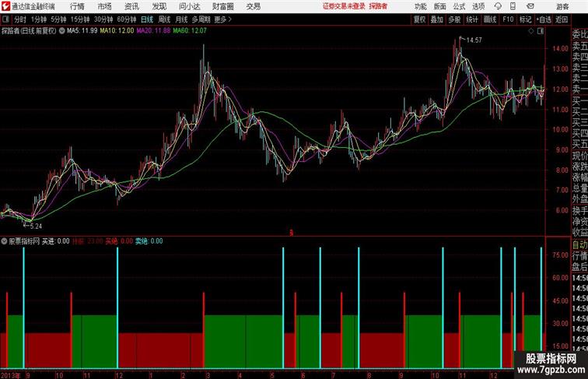Screen dimensions: 588x379
Task: Click the MA5: 11.99 indicator label
Action: point(82,31)
